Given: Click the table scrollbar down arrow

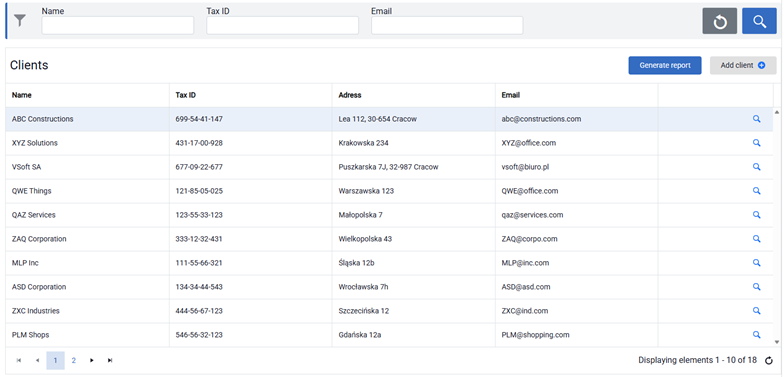Looking at the screenshot, I should [x=777, y=342].
